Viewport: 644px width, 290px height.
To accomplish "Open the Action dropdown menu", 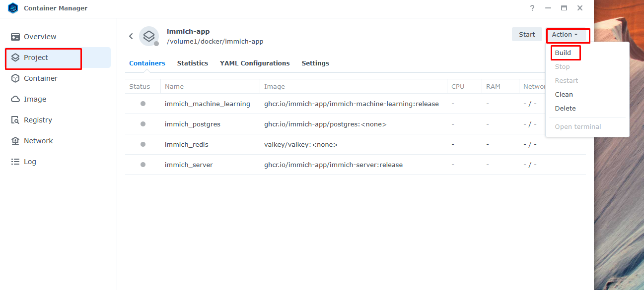I will pos(565,35).
